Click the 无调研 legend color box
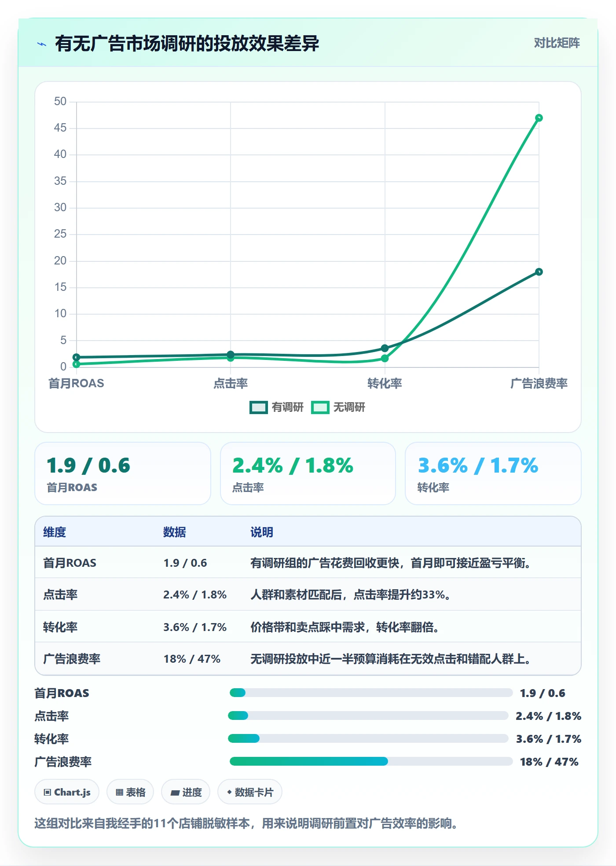 (320, 407)
